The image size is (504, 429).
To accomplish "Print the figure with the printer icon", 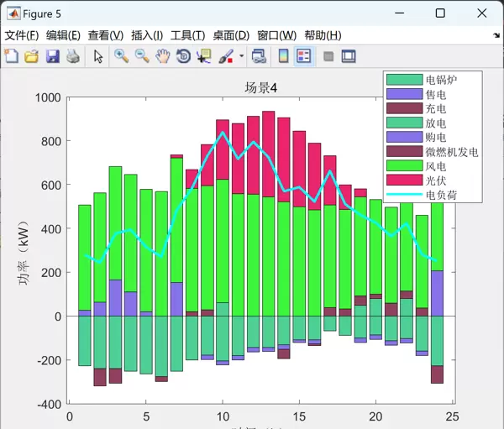I will [73, 56].
